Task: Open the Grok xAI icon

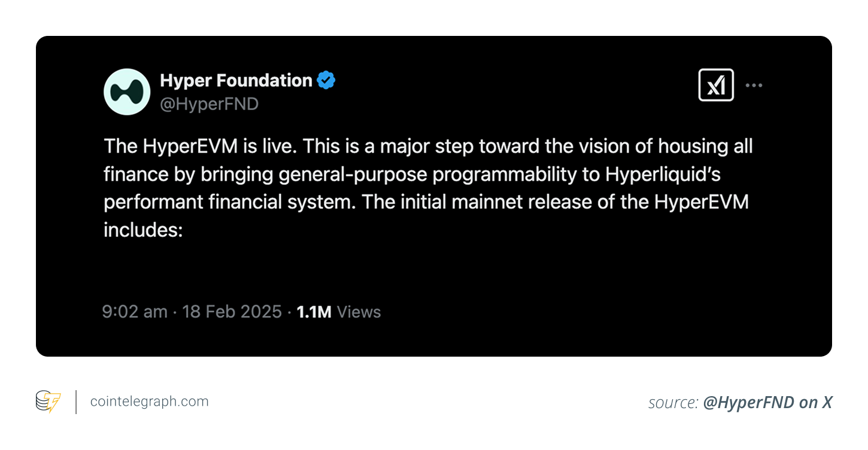Action: 716,86
